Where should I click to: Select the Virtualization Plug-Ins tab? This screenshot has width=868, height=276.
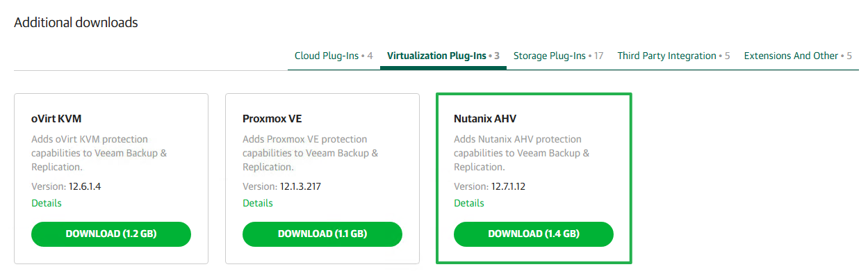[x=443, y=56]
